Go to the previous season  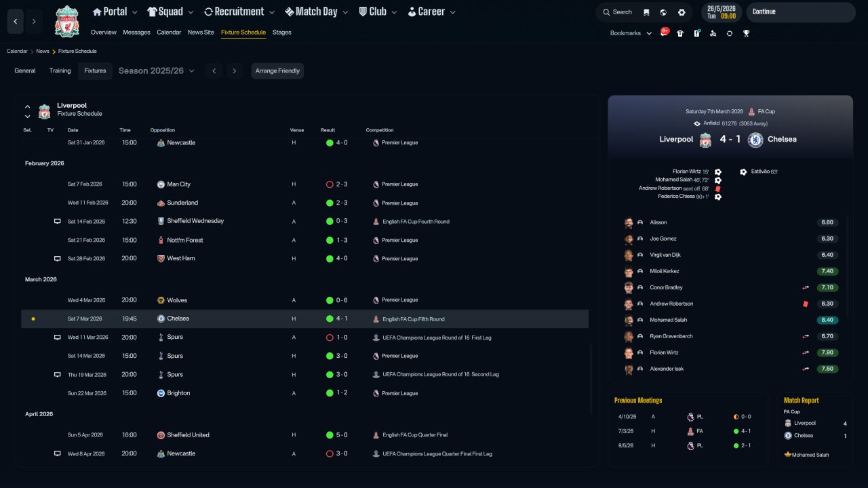(x=214, y=71)
